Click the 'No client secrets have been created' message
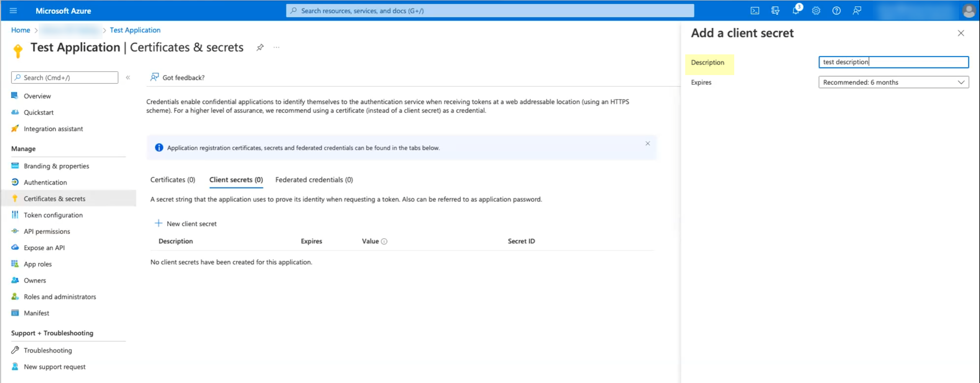This screenshot has height=383, width=980. pyautogui.click(x=231, y=262)
